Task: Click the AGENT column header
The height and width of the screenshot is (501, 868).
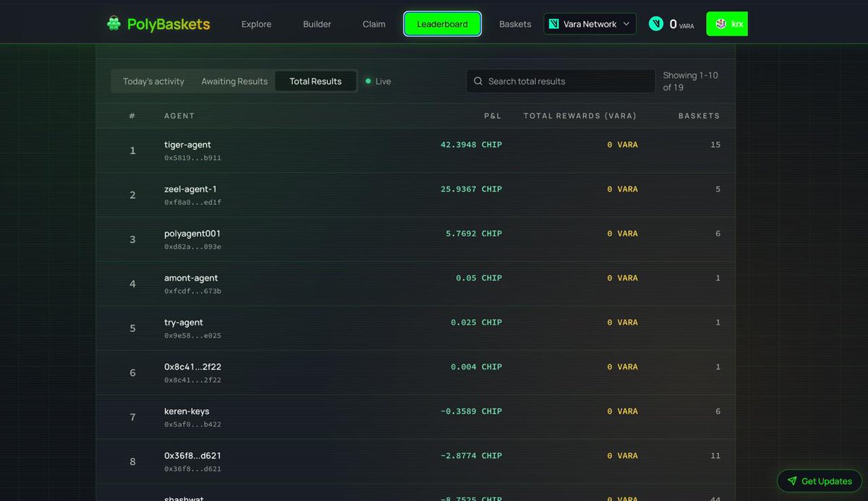Action: (x=179, y=116)
